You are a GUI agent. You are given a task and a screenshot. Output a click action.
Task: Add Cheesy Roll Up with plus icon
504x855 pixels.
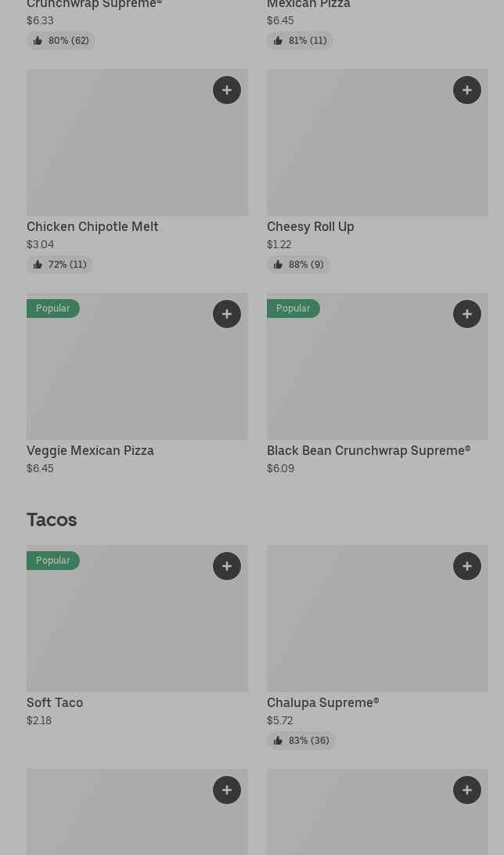pyautogui.click(x=467, y=90)
